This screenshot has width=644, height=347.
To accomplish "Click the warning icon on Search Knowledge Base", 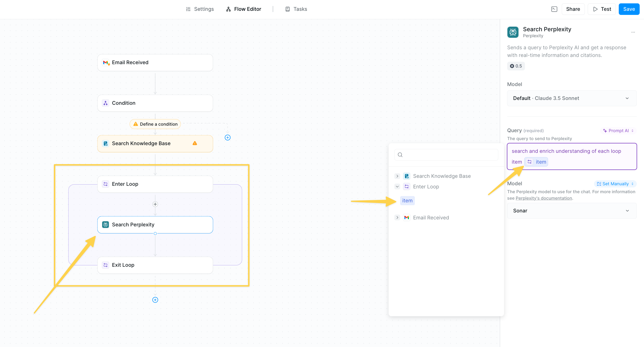I will 195,143.
